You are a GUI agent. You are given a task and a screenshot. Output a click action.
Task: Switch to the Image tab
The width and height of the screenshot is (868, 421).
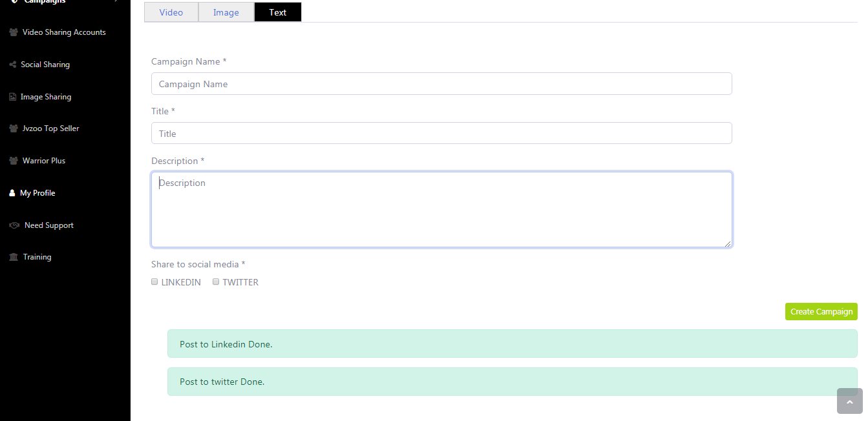click(x=226, y=12)
